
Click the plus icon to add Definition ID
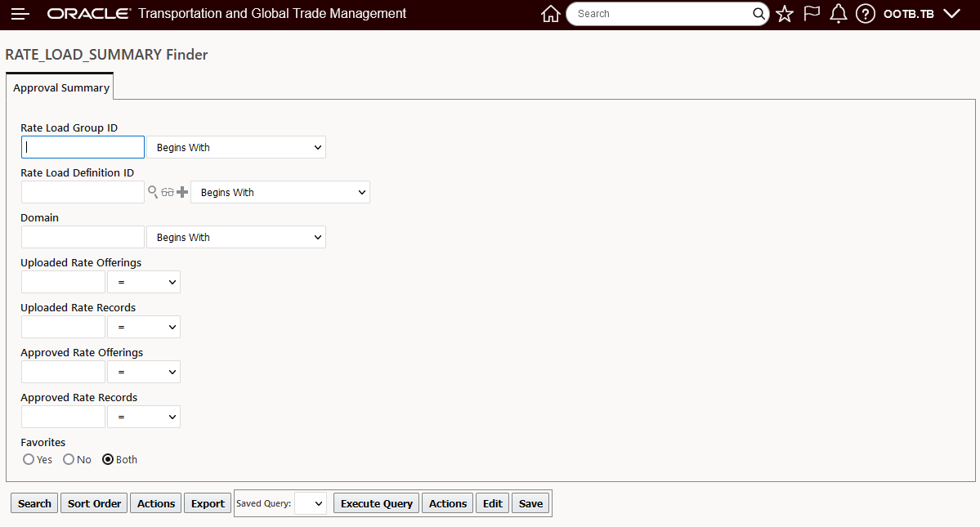coord(182,192)
